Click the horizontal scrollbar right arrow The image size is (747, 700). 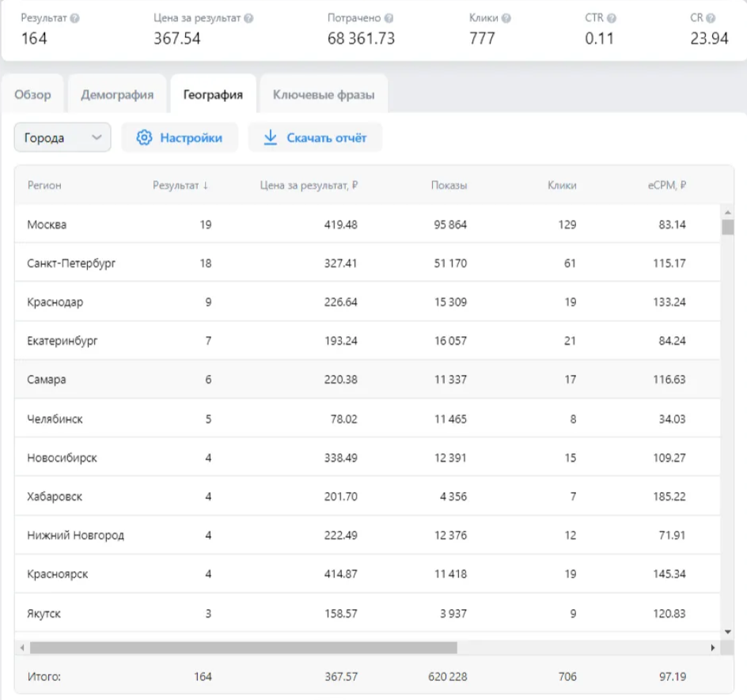click(x=713, y=648)
